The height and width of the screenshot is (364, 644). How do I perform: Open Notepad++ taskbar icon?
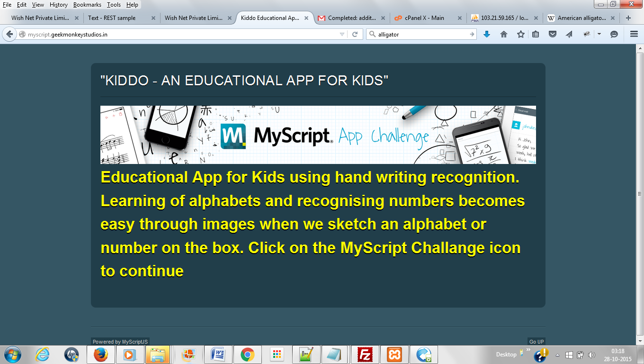pyautogui.click(x=306, y=355)
